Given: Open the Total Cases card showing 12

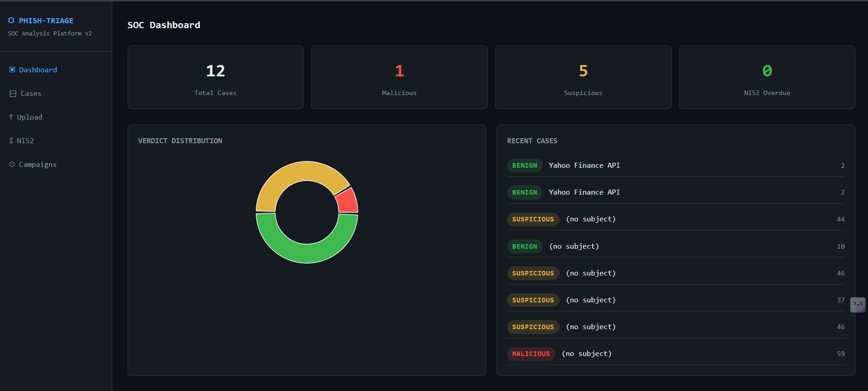Looking at the screenshot, I should (x=215, y=77).
